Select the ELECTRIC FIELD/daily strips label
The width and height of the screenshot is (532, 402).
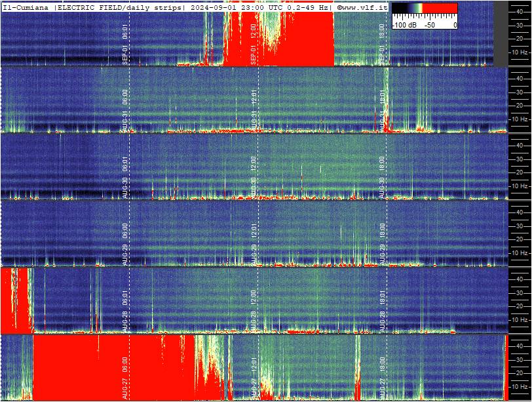119,7
